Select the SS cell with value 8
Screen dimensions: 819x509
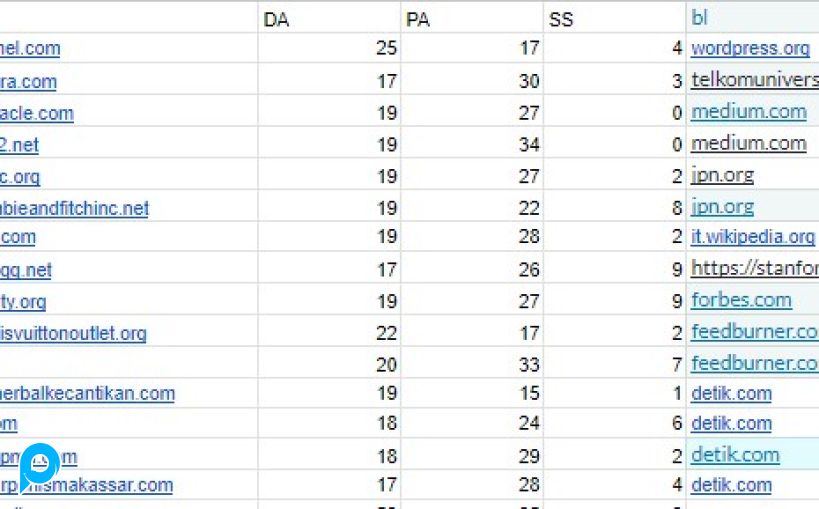616,208
